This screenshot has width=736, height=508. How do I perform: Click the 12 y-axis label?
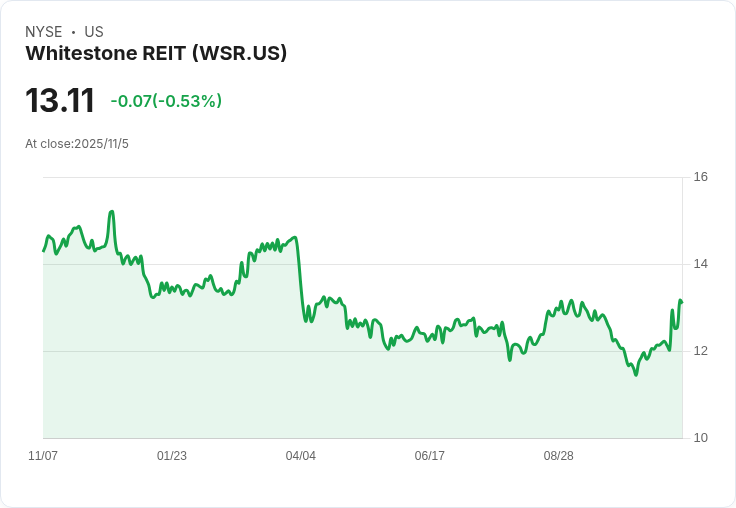701,351
